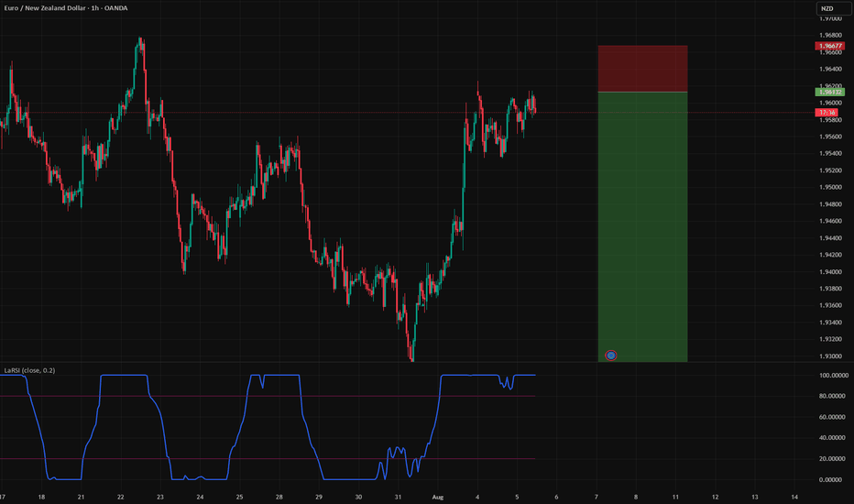Click date 23 on the time axis
The height and width of the screenshot is (504, 854).
[160, 497]
